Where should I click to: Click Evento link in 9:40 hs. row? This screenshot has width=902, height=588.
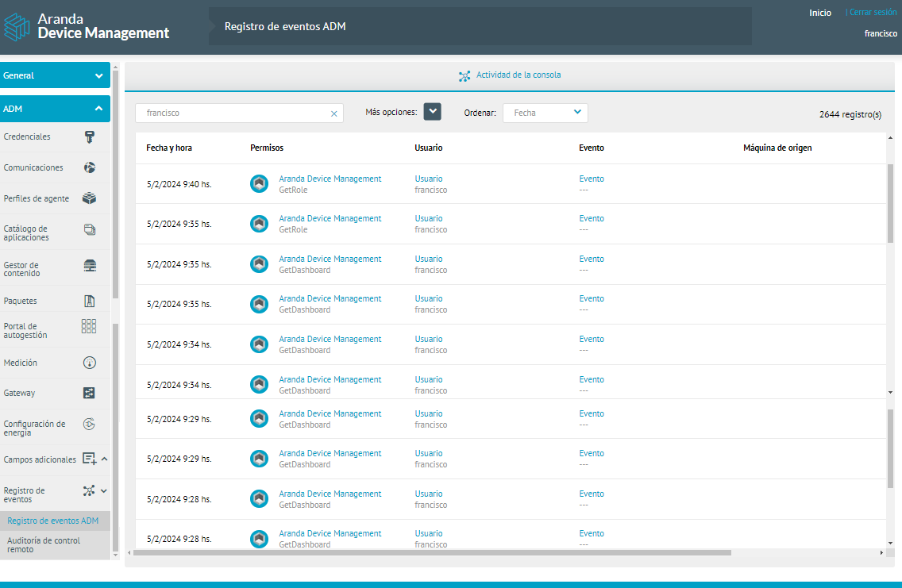[592, 179]
